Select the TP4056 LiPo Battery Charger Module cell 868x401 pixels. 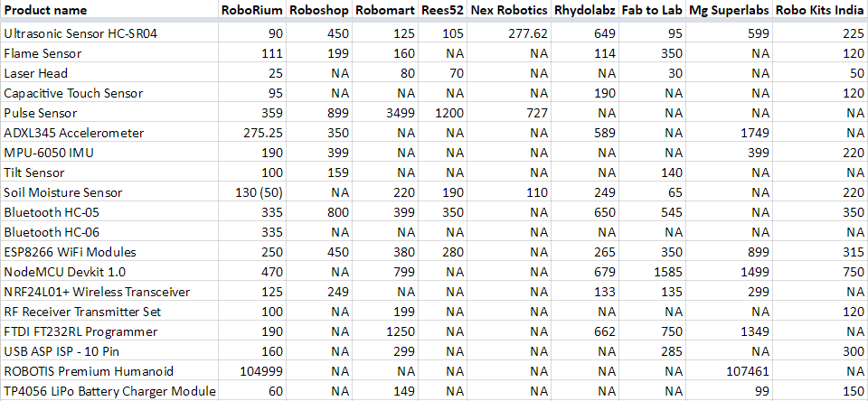(108, 392)
